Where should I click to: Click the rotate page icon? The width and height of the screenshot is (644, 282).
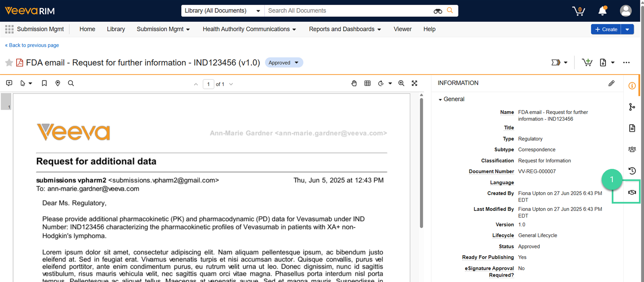point(381,83)
